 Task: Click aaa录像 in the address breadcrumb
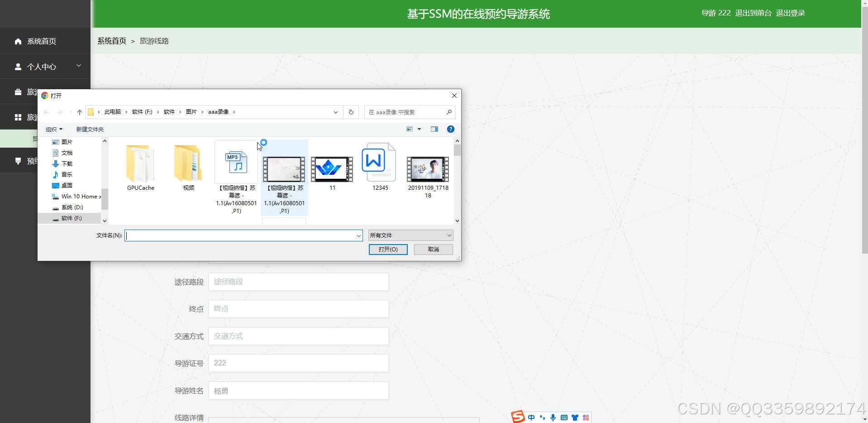pos(218,112)
